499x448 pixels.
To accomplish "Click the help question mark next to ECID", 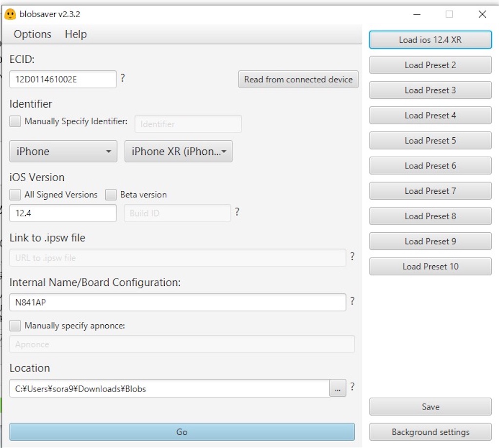I will [122, 78].
